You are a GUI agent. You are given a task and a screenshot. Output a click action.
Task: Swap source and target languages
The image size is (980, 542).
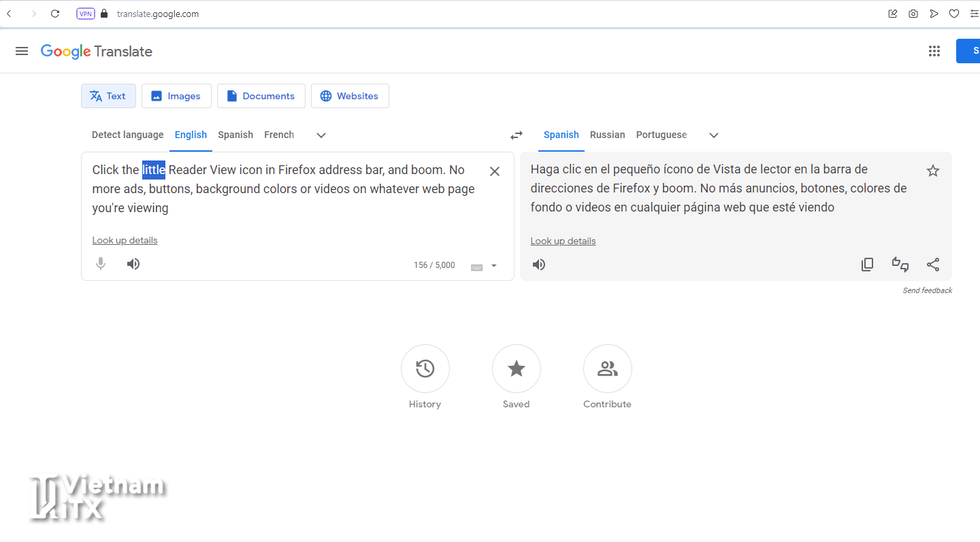click(517, 135)
